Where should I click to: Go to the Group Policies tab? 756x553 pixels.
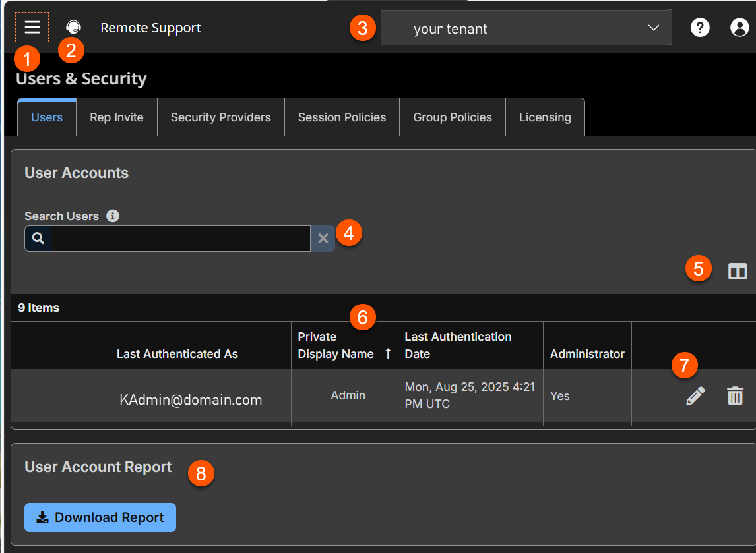[x=453, y=117]
